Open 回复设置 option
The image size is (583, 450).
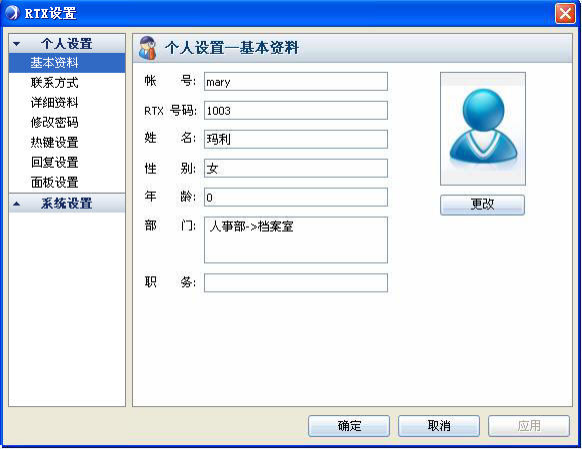pos(55,163)
